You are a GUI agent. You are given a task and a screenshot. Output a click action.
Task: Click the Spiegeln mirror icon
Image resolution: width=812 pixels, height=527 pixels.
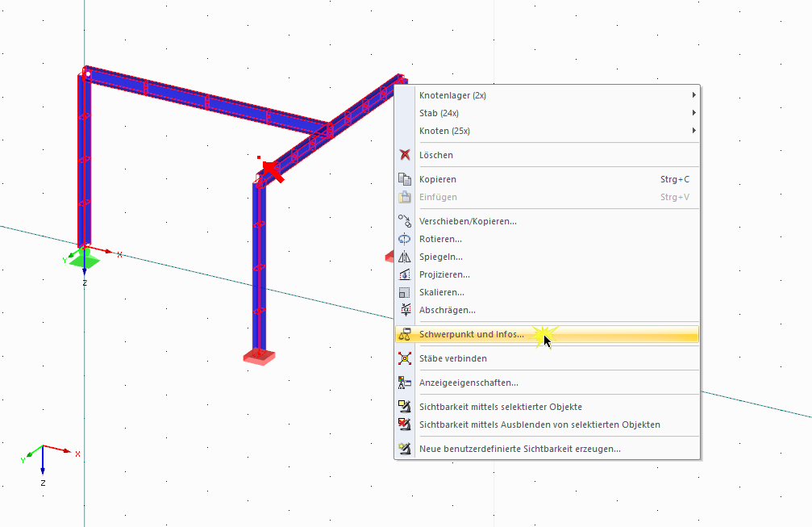(405, 257)
